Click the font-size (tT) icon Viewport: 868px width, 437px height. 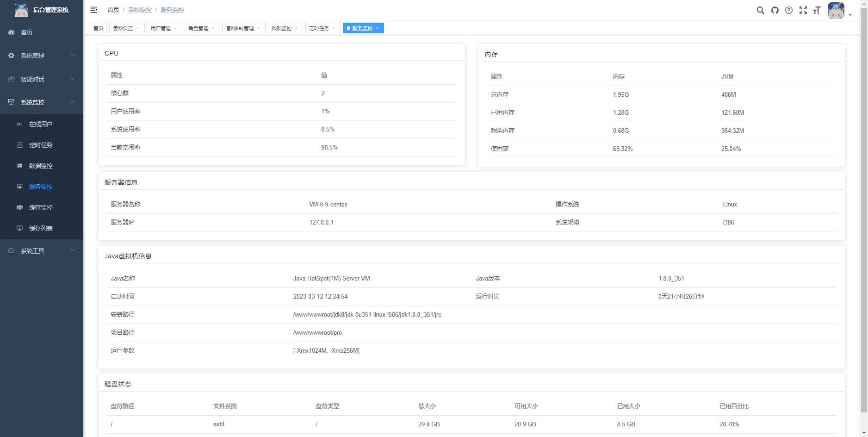click(817, 10)
